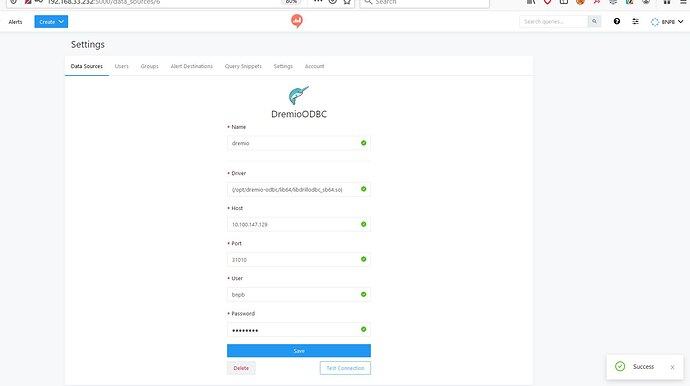Focus the Name input field

299,143
